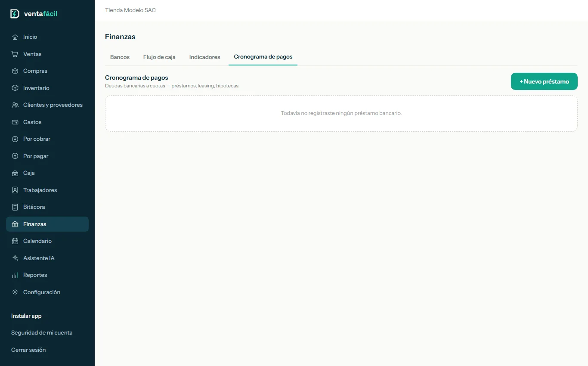Open Reportes menu label
The image size is (588, 366).
pos(35,275)
